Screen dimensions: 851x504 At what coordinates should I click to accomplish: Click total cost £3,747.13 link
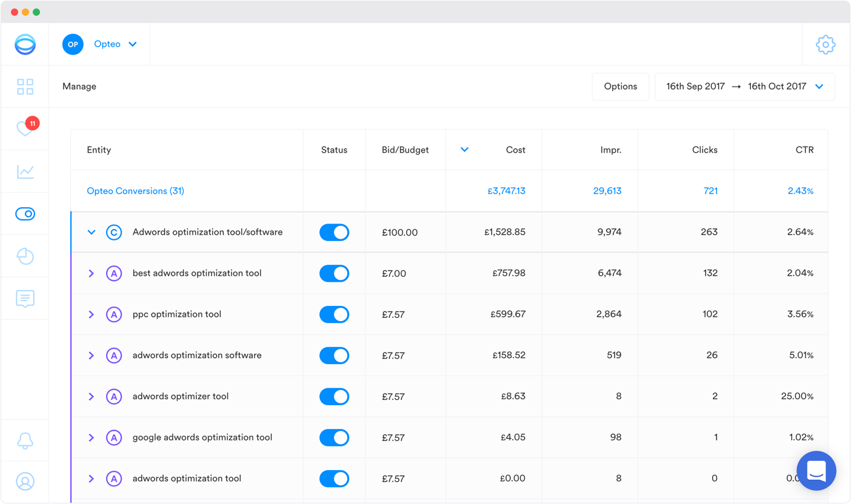[x=506, y=191]
